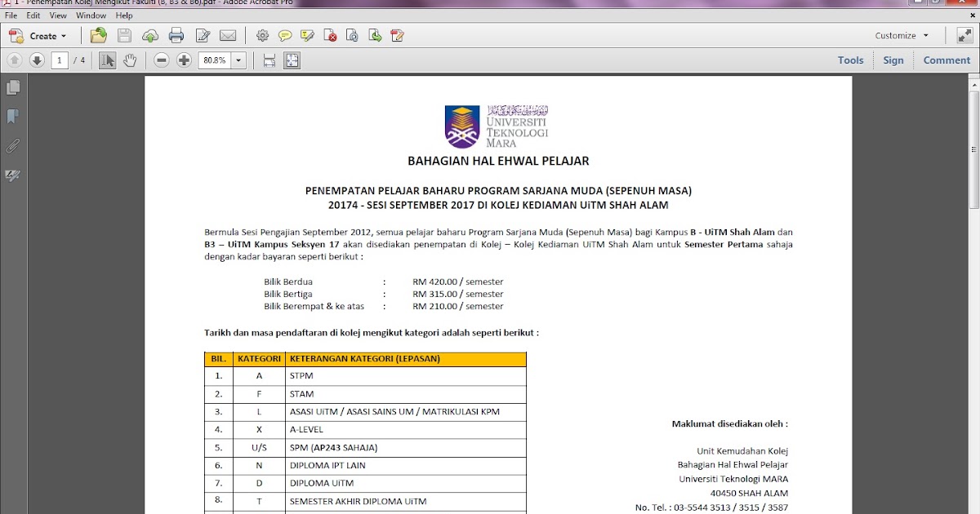Show the Page Thumbnails panel
The image size is (980, 514).
point(12,87)
